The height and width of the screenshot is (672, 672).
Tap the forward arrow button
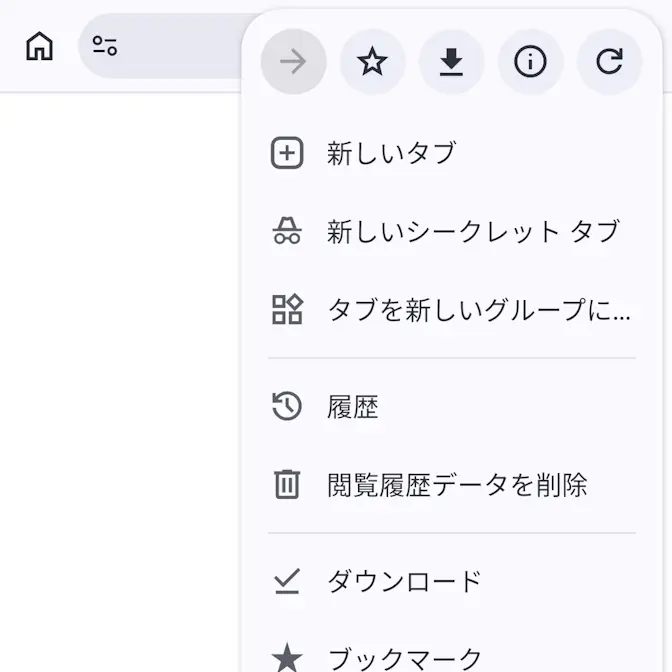click(294, 62)
